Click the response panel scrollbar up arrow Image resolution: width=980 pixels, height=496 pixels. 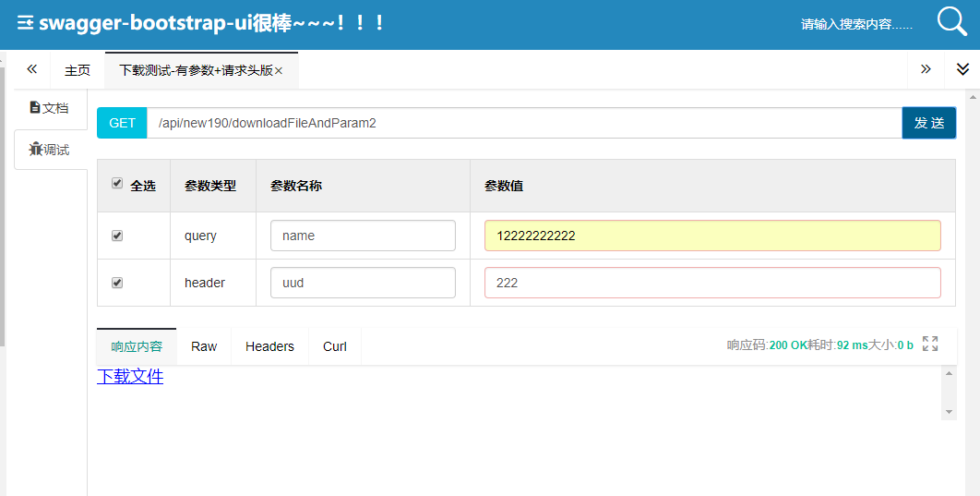click(x=949, y=373)
